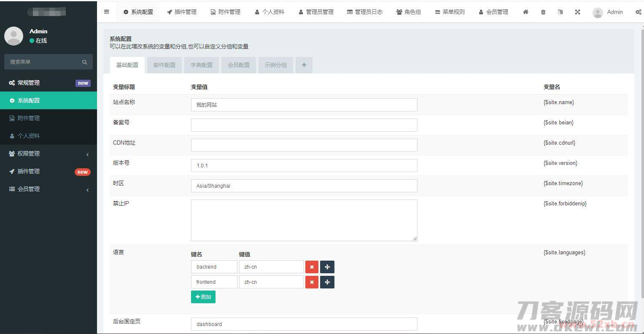This screenshot has height=334, width=644.
Task: Toggle the sidebar with the hamburger icon
Action: pos(107,12)
